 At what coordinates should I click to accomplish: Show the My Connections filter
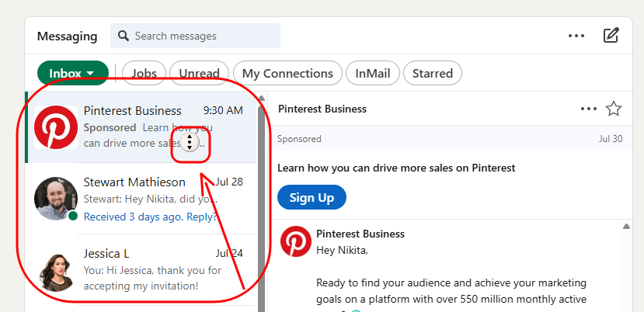[x=287, y=73]
